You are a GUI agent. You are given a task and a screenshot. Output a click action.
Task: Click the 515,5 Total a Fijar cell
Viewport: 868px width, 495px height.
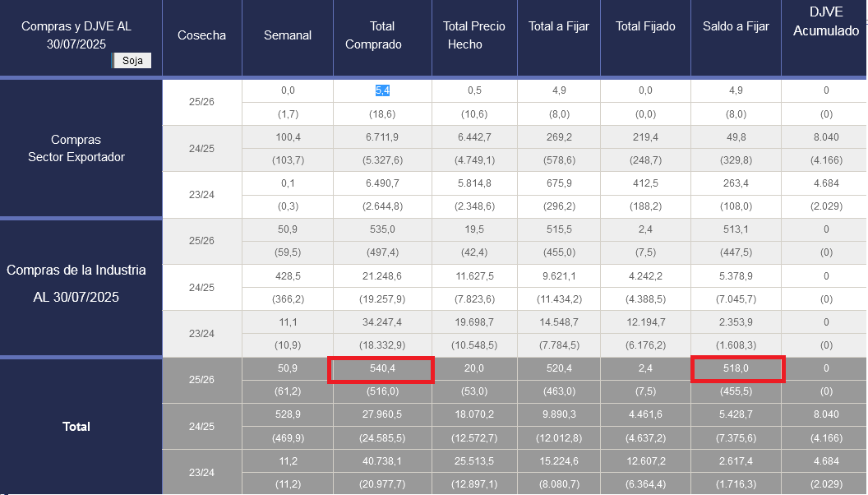coord(559,229)
